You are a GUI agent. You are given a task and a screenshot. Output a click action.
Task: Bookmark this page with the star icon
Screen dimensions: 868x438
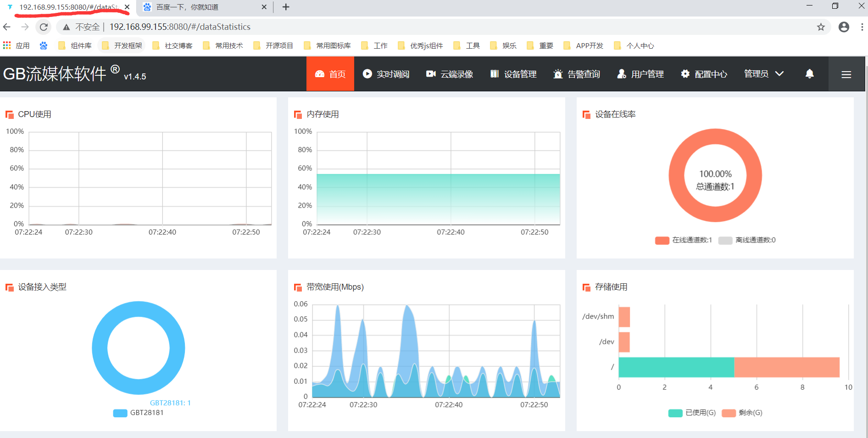click(x=821, y=27)
